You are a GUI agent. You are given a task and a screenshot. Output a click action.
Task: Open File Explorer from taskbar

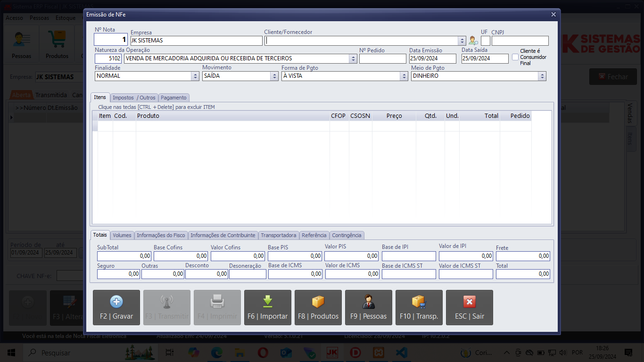239,353
